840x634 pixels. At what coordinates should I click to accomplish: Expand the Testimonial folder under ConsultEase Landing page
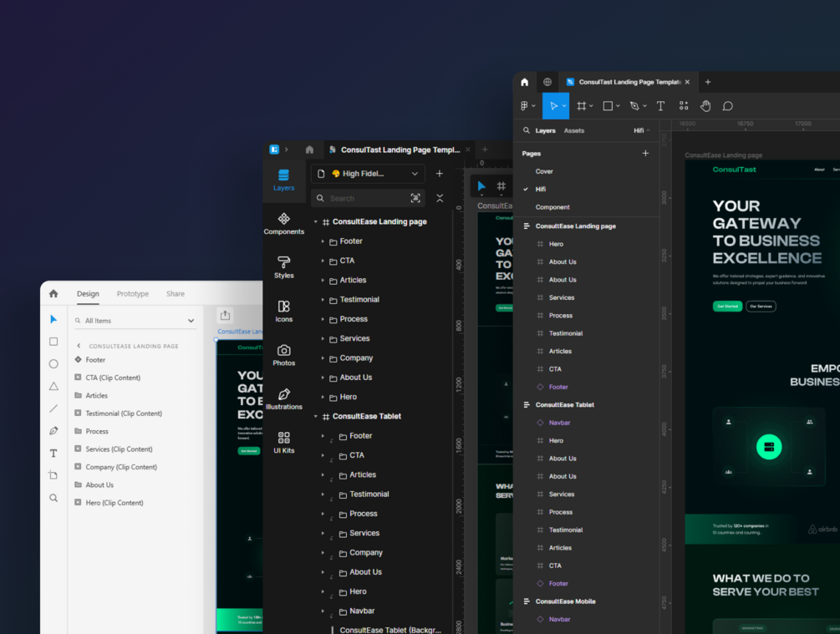[x=323, y=300]
